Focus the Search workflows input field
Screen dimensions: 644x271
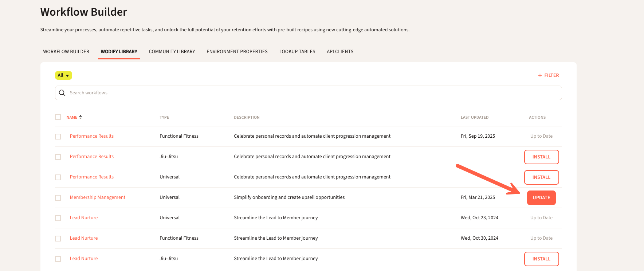[313, 93]
